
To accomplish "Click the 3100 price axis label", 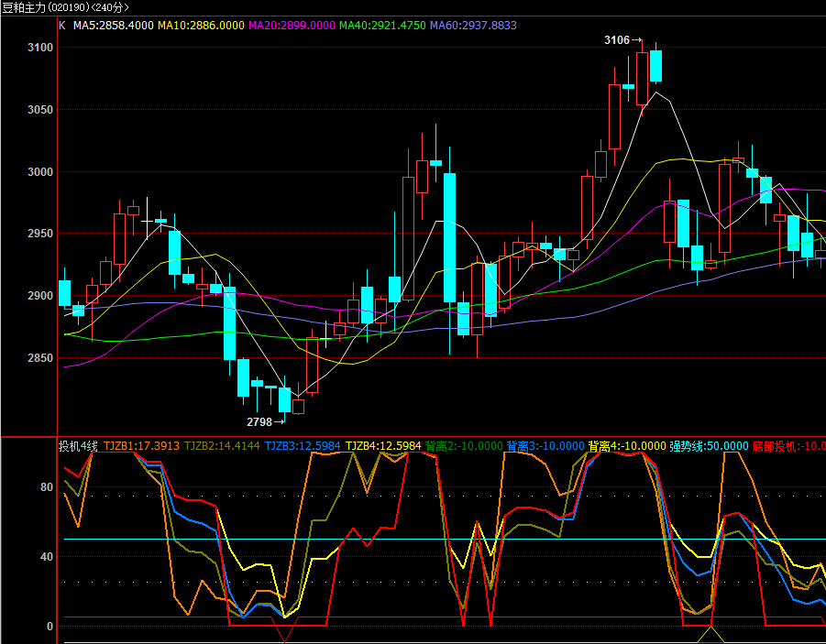I will (40, 48).
